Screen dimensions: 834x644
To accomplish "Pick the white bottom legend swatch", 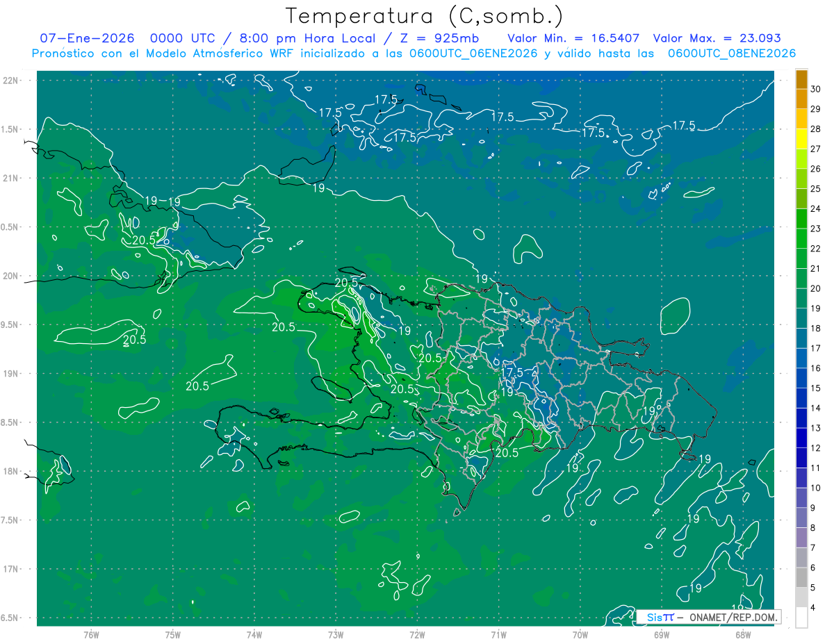I will (x=801, y=618).
